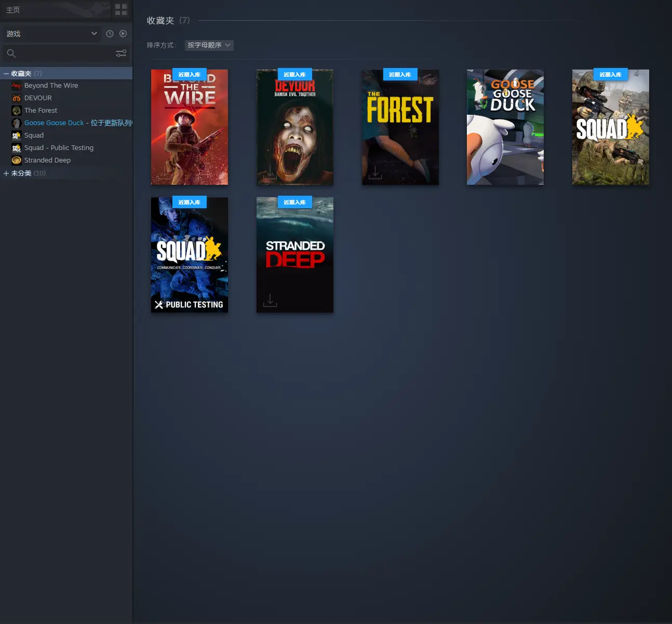Screen dimensions: 672x624
Task: Click 近期入库 badge on Beyond The Wire
Action: tap(190, 74)
